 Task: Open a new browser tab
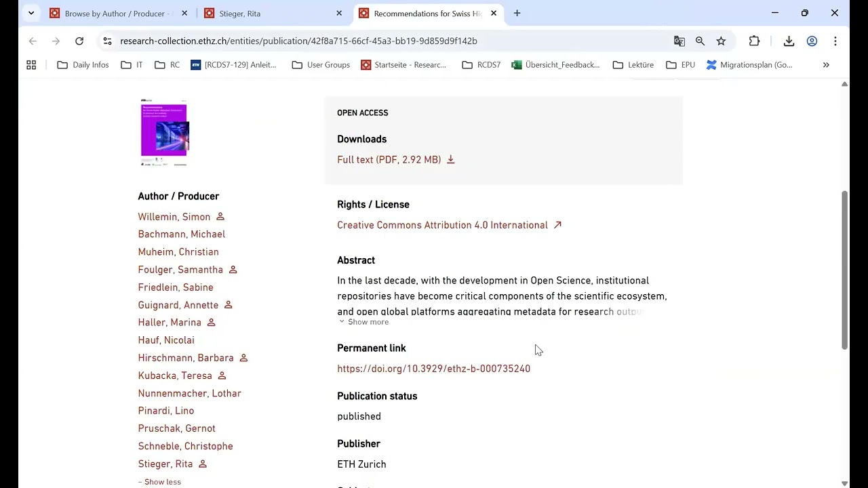point(517,14)
